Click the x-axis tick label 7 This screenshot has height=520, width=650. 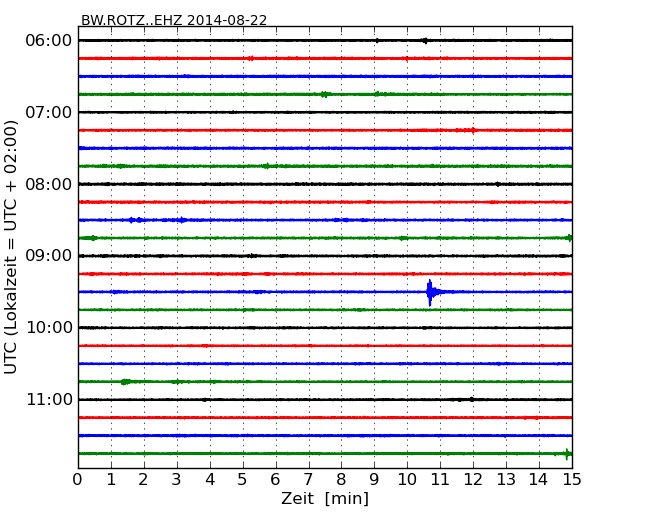tap(308, 480)
